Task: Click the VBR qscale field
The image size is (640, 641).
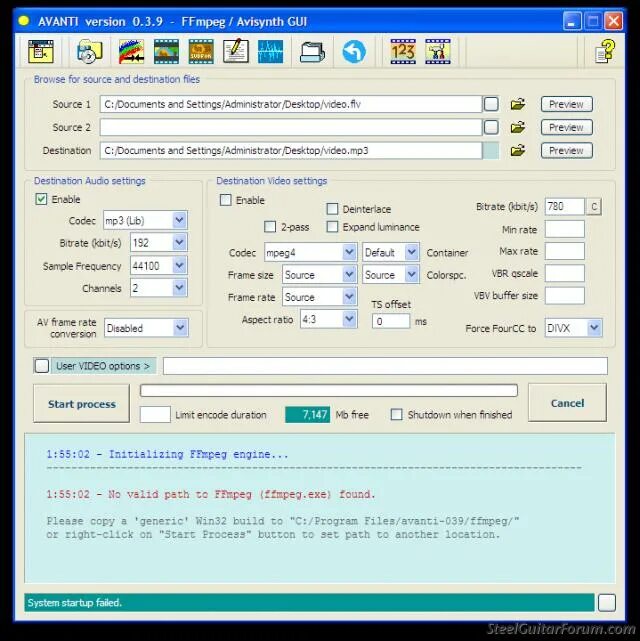Action: tap(565, 273)
